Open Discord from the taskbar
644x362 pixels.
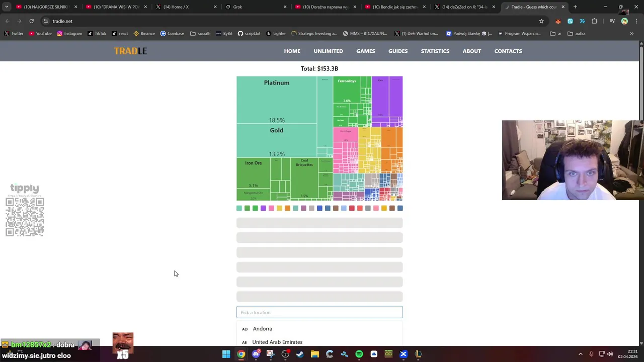coord(256,354)
